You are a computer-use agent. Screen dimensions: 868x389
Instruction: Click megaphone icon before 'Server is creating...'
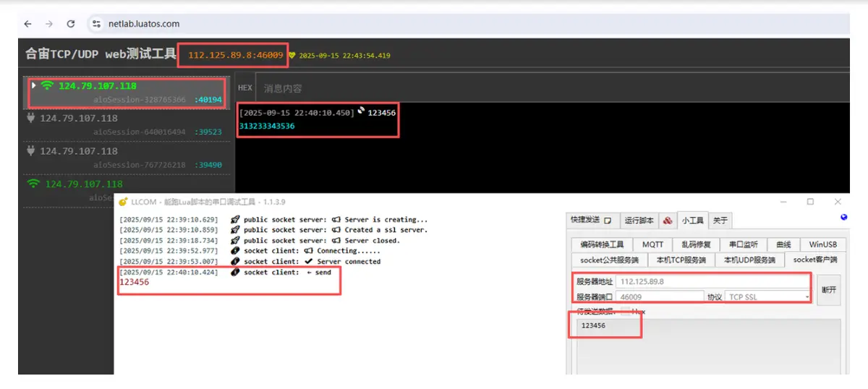(x=337, y=219)
